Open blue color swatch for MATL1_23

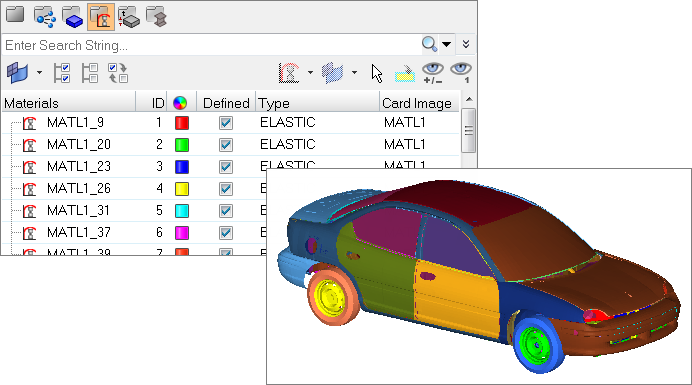(x=182, y=167)
